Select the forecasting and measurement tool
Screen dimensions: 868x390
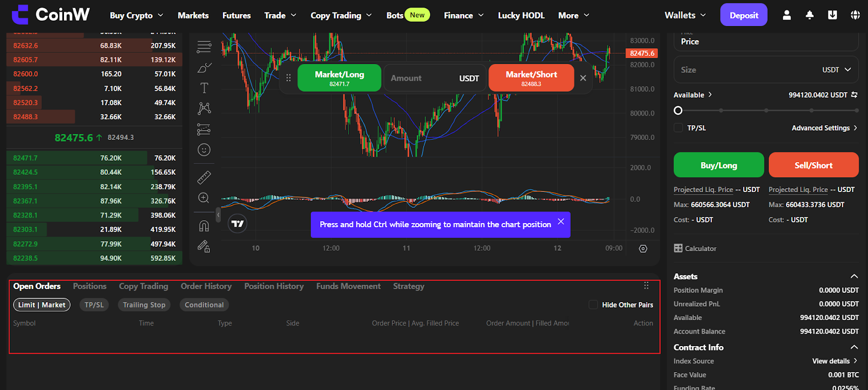coord(204,129)
